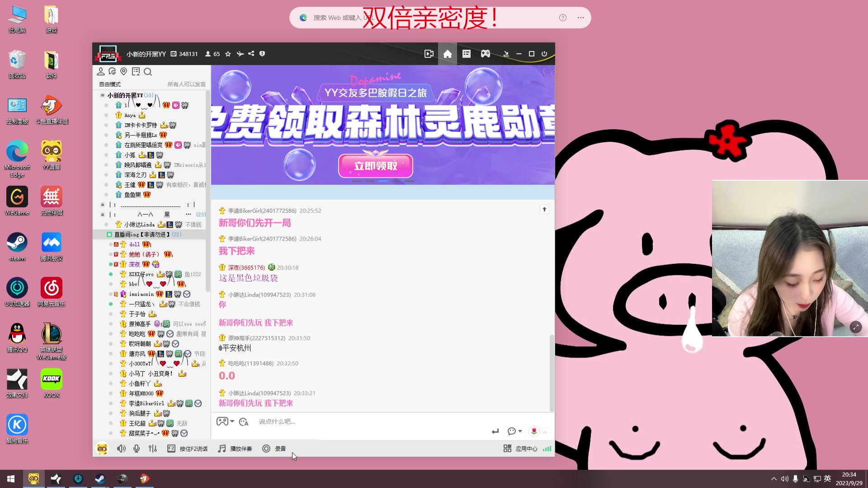Open the audio mixer sliders control
Viewport: 868px width, 488px height.
153,448
